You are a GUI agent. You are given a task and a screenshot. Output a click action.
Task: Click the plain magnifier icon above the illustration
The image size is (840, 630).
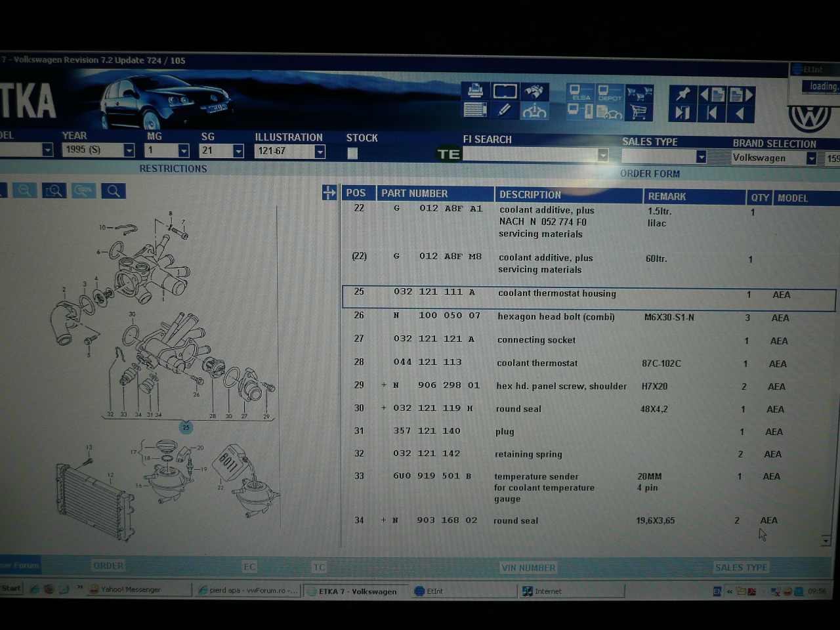coord(114,191)
